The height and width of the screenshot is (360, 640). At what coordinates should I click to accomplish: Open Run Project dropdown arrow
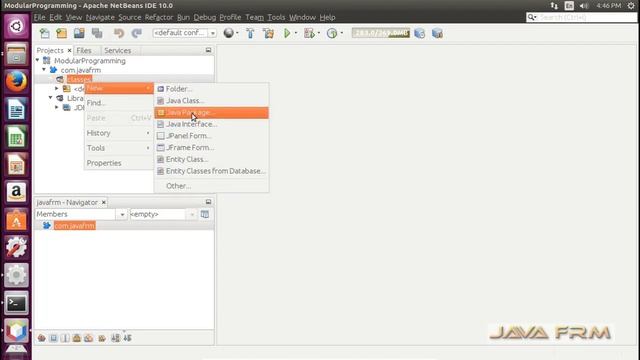[x=296, y=33]
